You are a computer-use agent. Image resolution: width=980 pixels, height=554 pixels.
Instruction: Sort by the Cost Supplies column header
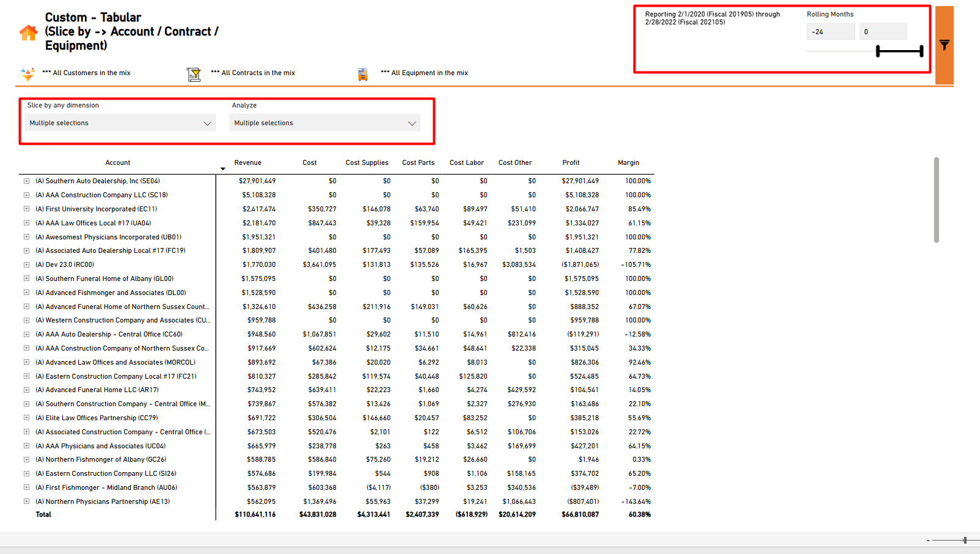click(x=367, y=162)
